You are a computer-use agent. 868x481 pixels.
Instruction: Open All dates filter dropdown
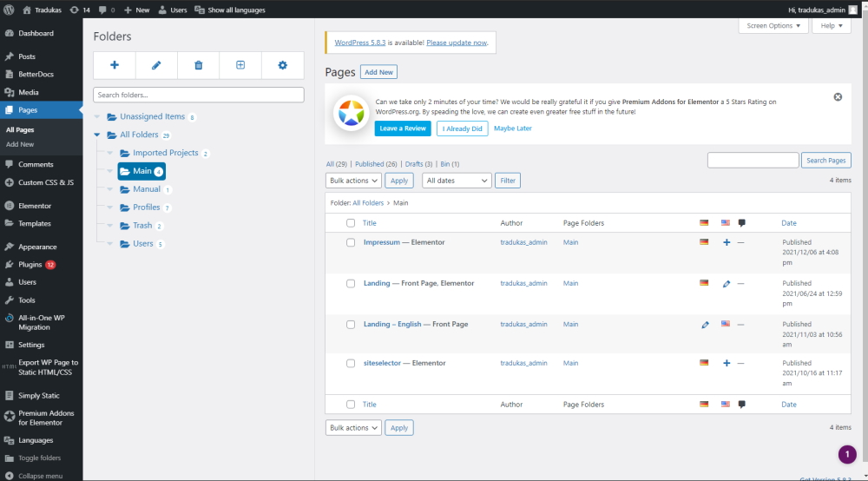point(457,181)
